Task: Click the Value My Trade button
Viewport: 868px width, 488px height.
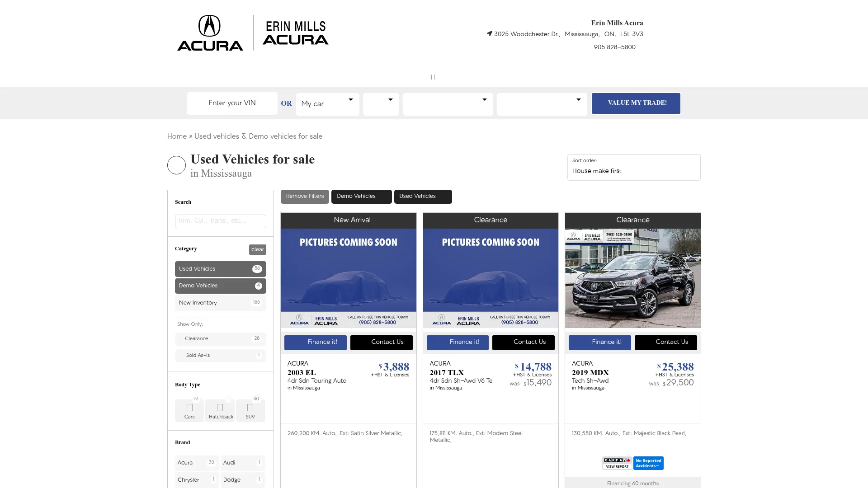Action: [x=636, y=103]
